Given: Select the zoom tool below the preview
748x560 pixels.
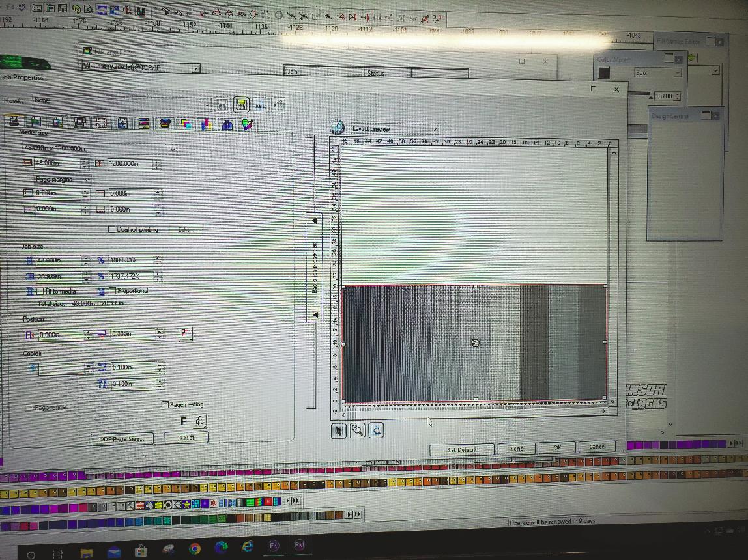Looking at the screenshot, I should pyautogui.click(x=357, y=431).
